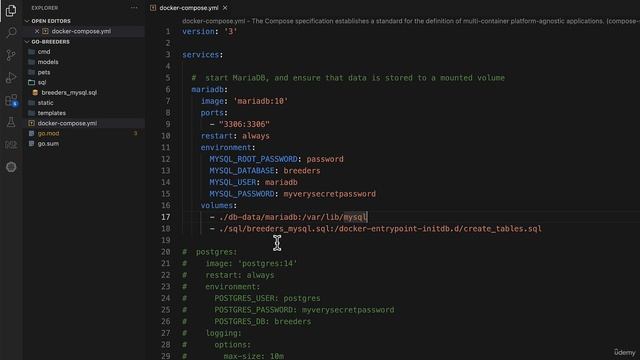Open the Explorer more actions ellipsis
Viewport: 640px width, 360px height.
coord(134,8)
